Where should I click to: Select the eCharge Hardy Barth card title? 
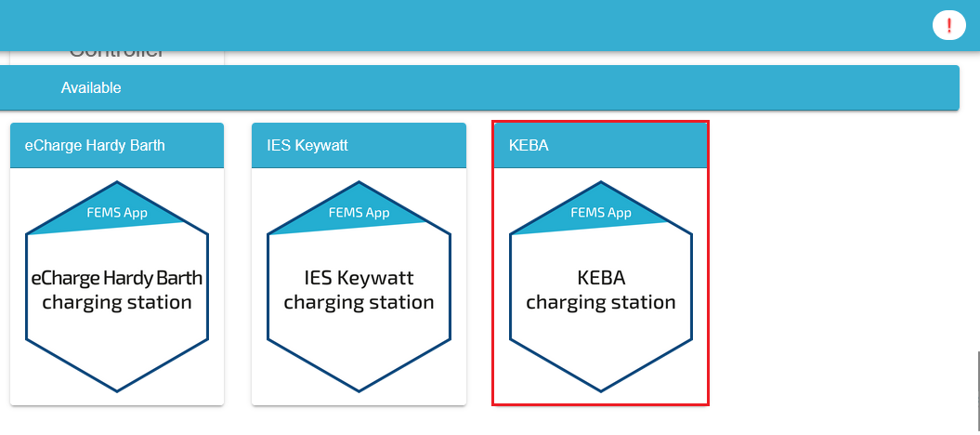tap(95, 146)
